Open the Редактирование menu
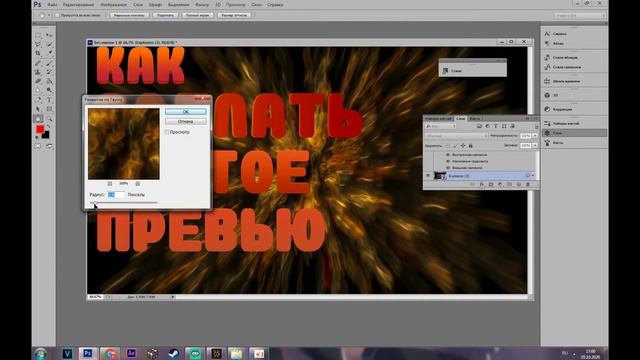Viewport: 640px width, 360px height. coord(78,4)
